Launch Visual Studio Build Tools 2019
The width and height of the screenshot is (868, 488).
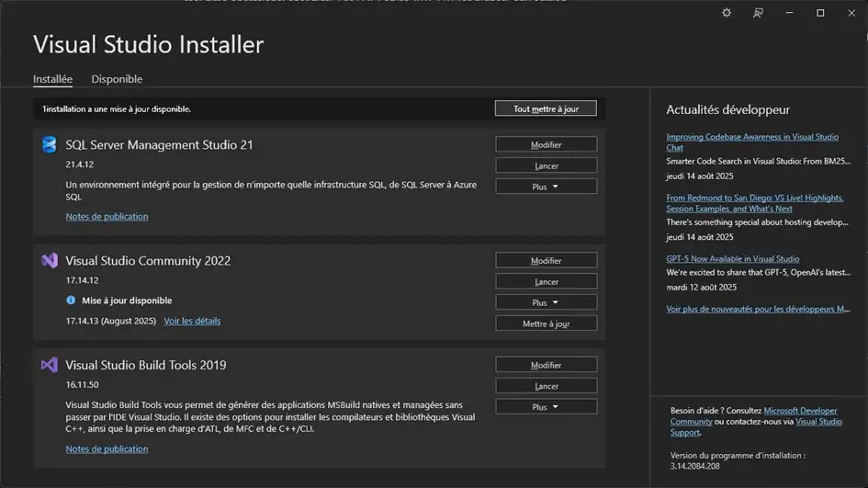pyautogui.click(x=547, y=386)
